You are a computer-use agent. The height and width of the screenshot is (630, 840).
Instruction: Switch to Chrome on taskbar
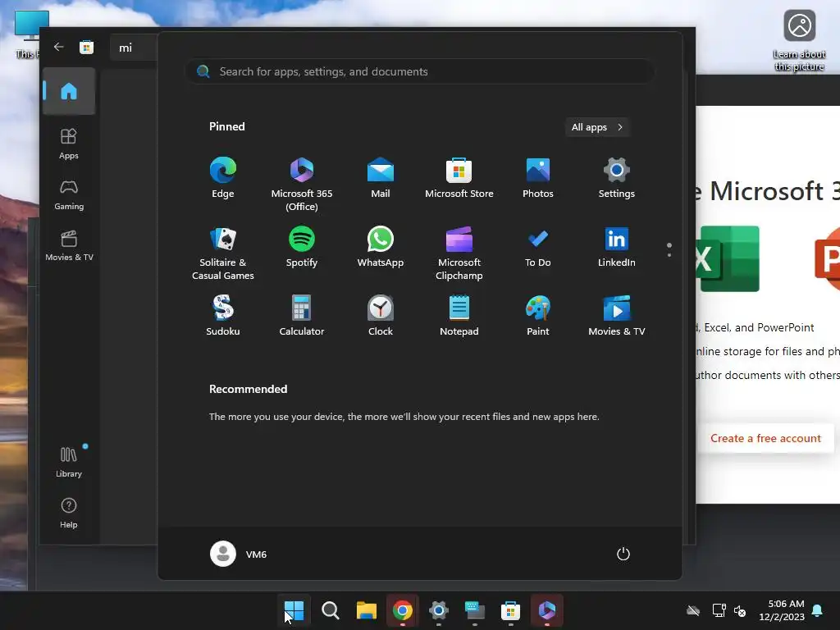[x=402, y=610]
